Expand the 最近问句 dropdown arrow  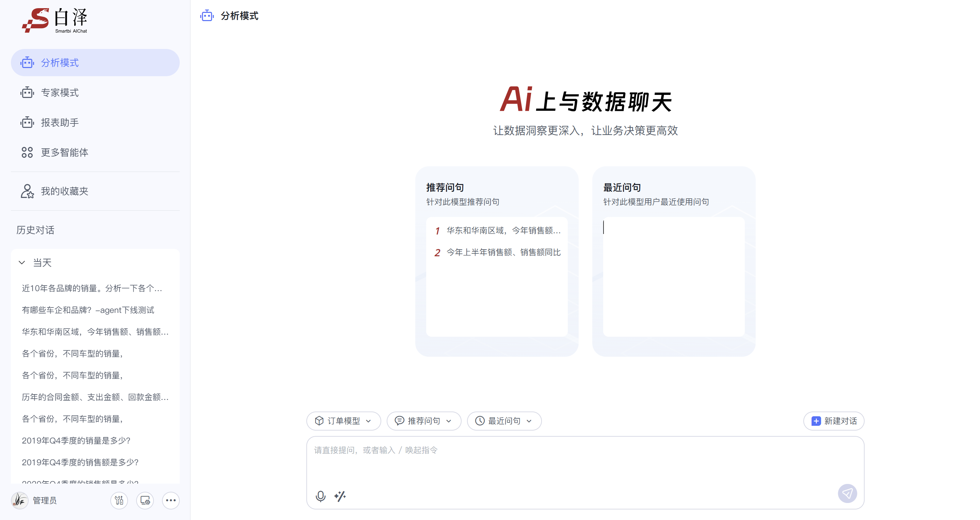click(529, 421)
